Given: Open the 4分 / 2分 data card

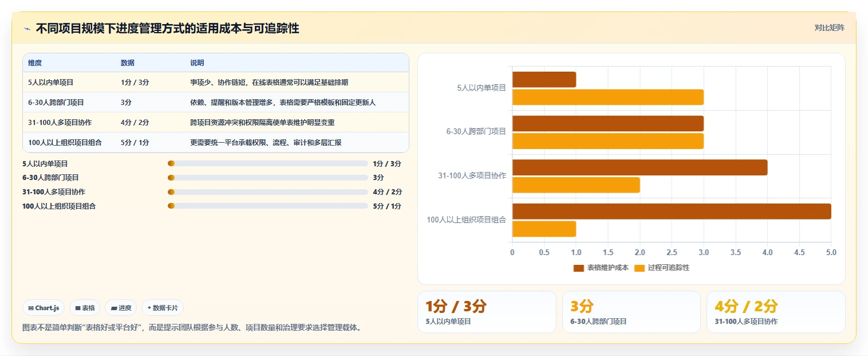Looking at the screenshot, I should coord(776,312).
